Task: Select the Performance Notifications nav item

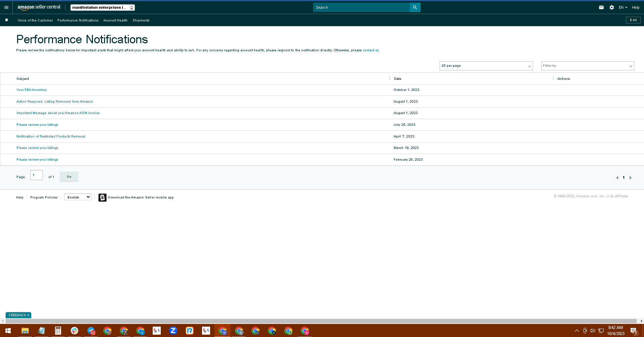Action: click(x=78, y=20)
